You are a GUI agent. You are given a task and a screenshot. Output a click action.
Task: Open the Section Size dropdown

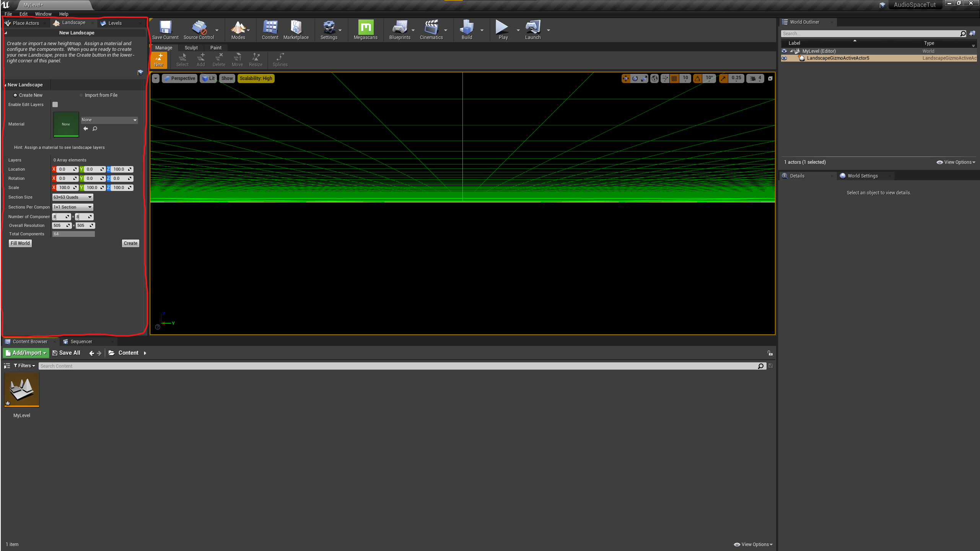(x=73, y=197)
